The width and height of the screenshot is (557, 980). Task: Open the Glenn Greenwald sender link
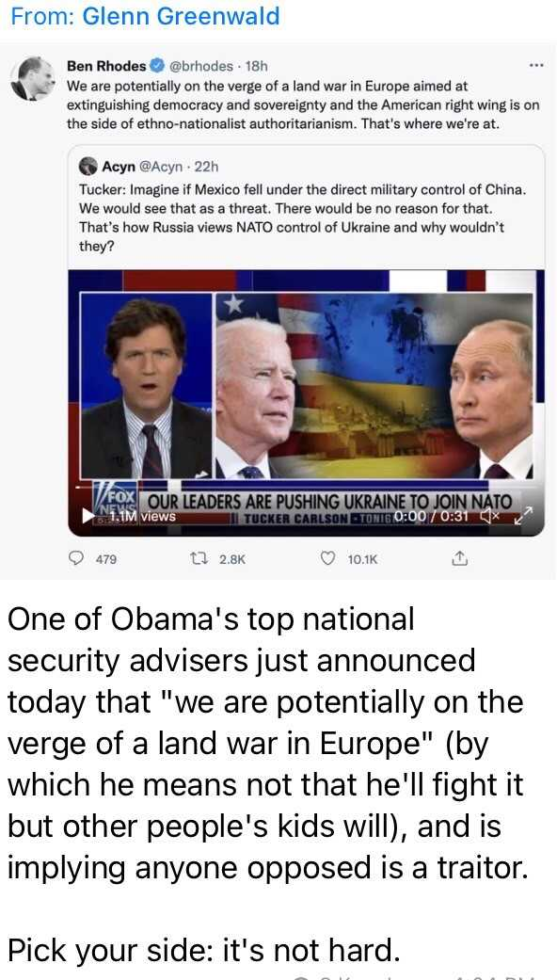tap(181, 16)
